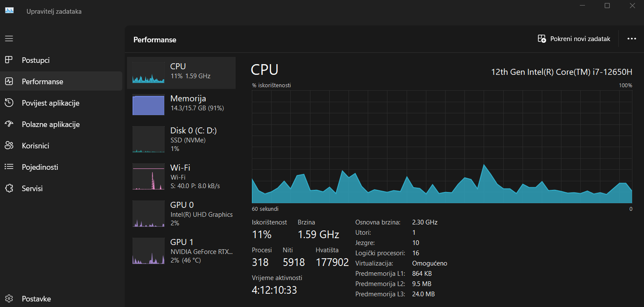This screenshot has height=307, width=644.
Task: Click the large CPU utilization graph
Action: tap(442, 147)
